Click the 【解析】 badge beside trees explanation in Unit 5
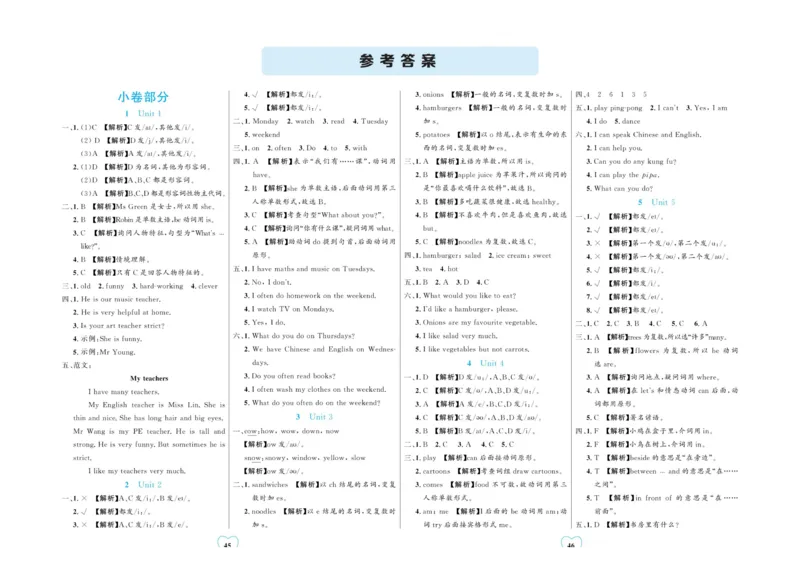 [x=617, y=336]
